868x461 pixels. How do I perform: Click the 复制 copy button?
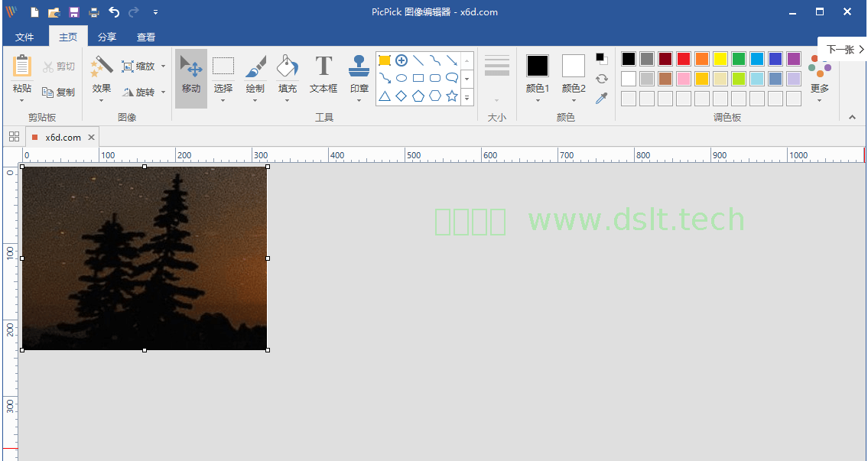point(59,92)
